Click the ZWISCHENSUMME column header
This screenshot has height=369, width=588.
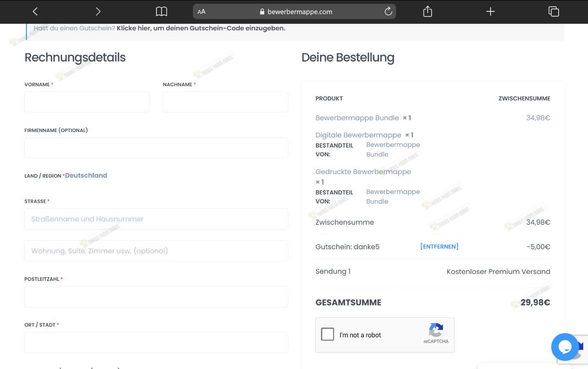point(524,98)
